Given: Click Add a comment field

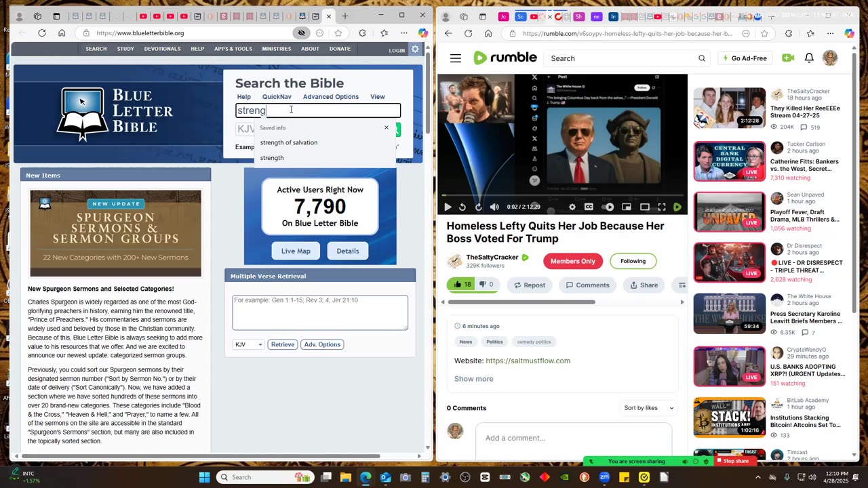Looking at the screenshot, I should pyautogui.click(x=574, y=438).
